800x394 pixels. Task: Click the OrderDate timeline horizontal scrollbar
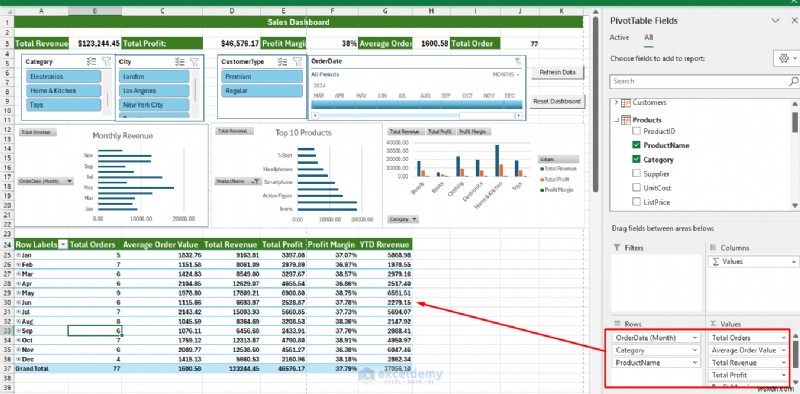(417, 116)
